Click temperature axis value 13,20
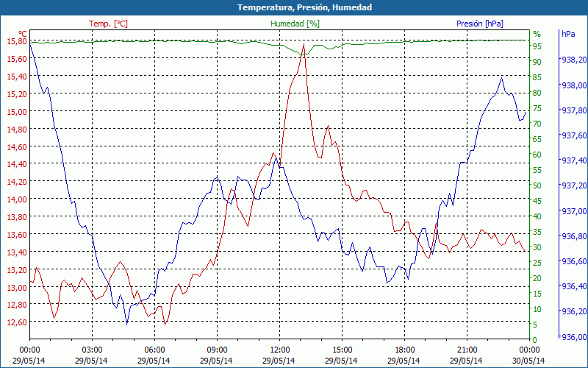588x368 pixels. pyautogui.click(x=17, y=270)
